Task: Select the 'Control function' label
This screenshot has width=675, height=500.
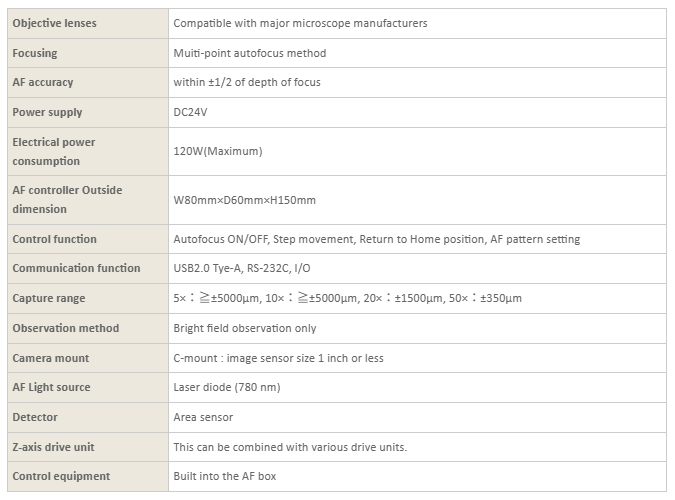Action: [x=54, y=239]
